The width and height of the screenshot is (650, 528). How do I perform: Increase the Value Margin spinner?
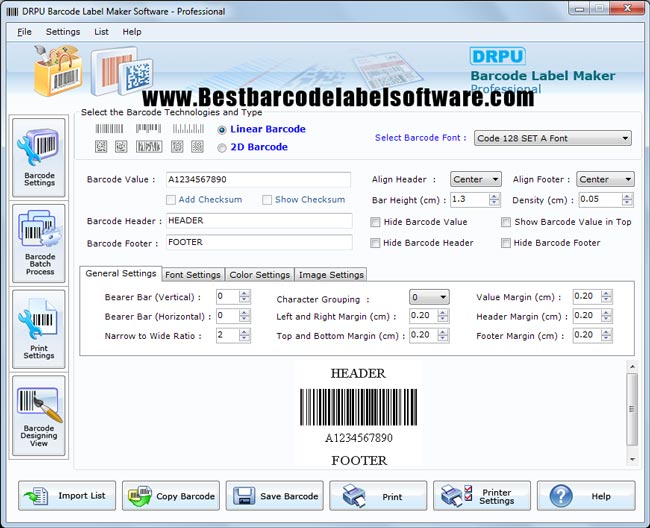click(x=606, y=293)
